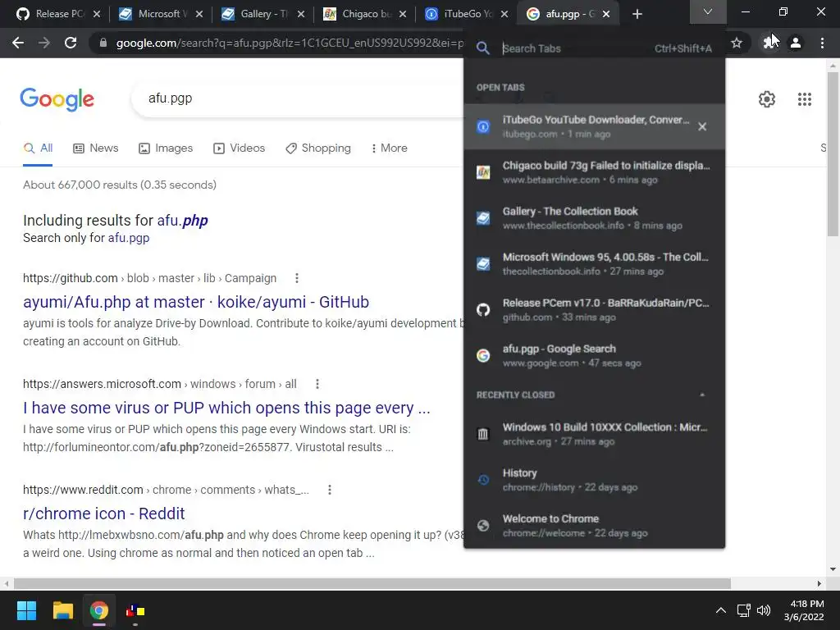Click the Chrome taskbar icon
Image resolution: width=840 pixels, height=630 pixels.
point(99,610)
